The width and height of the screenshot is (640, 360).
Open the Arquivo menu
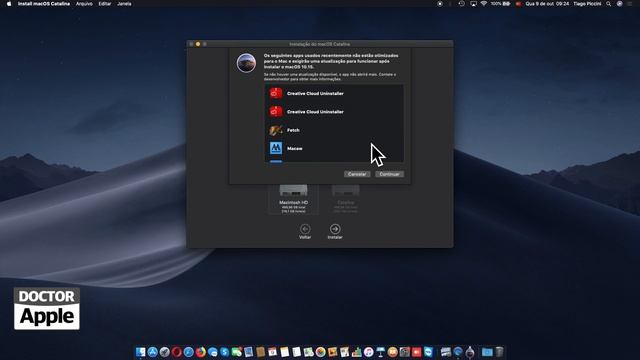pyautogui.click(x=84, y=4)
